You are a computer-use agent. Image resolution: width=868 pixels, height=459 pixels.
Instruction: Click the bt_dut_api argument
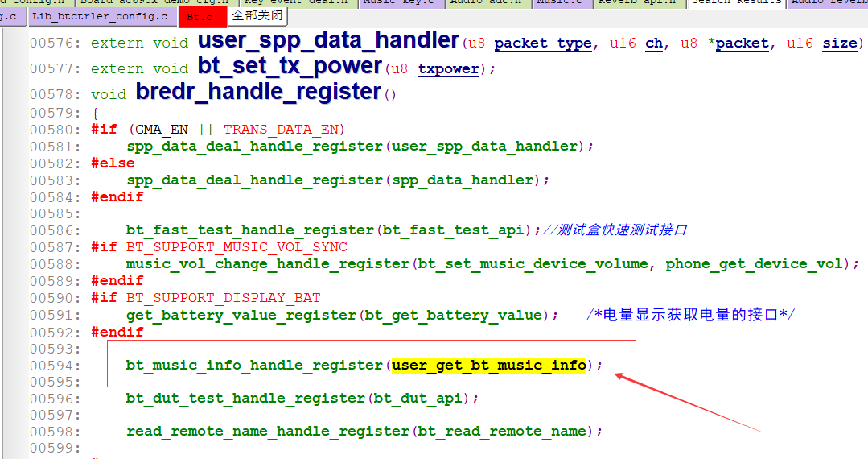click(418, 399)
